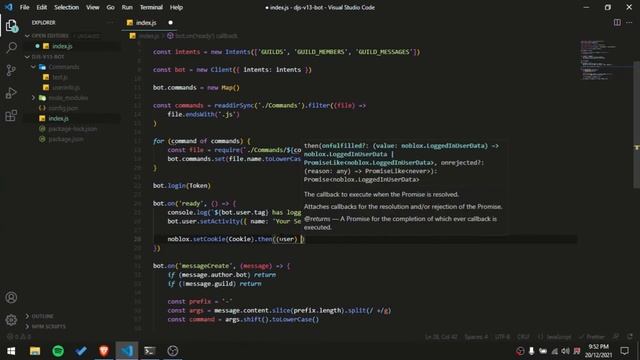
Task: Open the Edit menu
Action: click(x=42, y=7)
